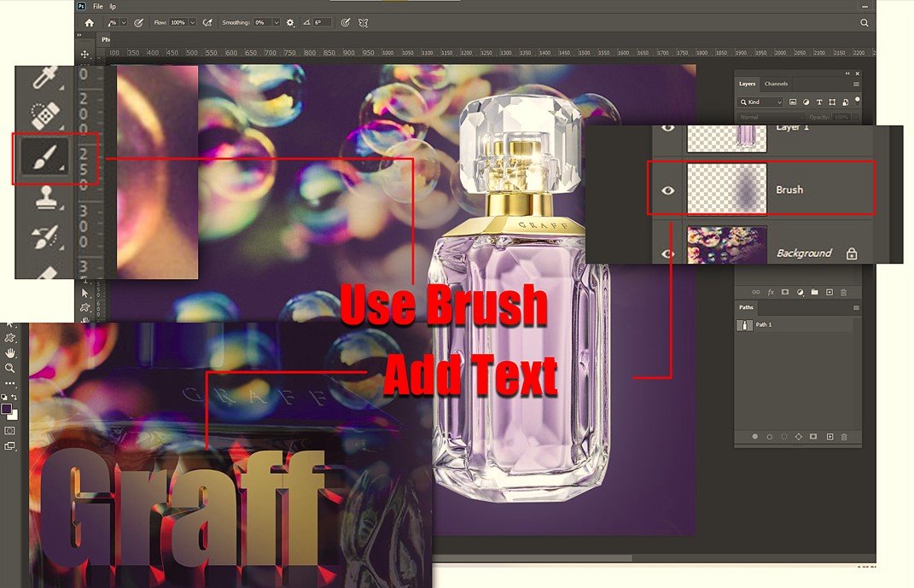Load path as a selection

click(x=784, y=436)
